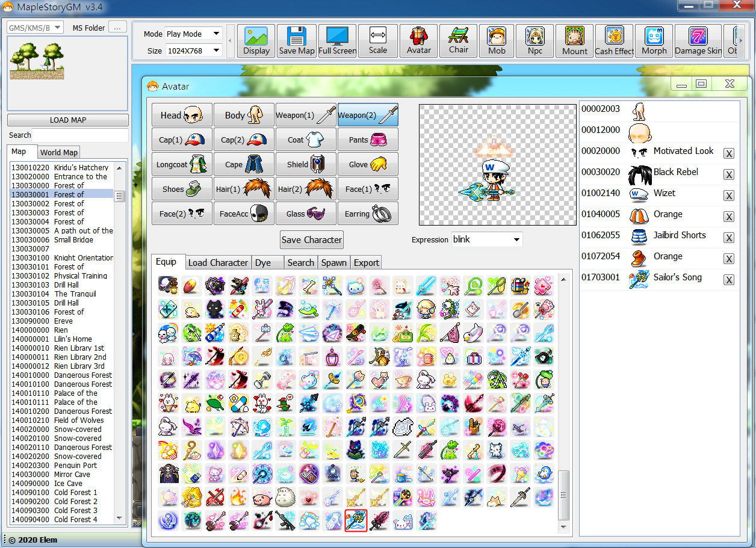
Task: Open the Cash Effect tool
Action: (615, 41)
